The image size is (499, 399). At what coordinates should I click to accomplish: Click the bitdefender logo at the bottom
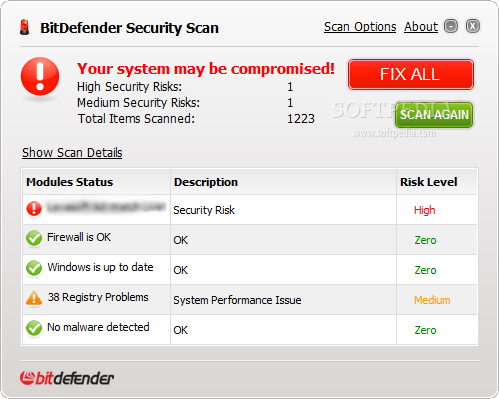pyautogui.click(x=67, y=378)
